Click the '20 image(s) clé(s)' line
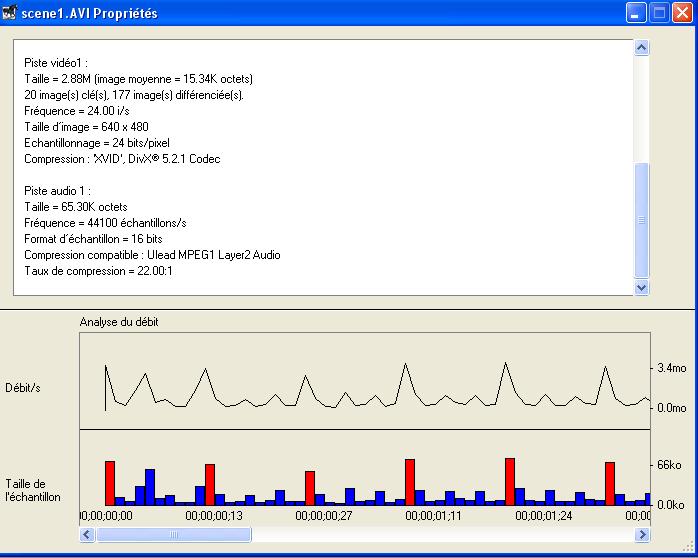The height and width of the screenshot is (558, 698). pyautogui.click(x=134, y=95)
